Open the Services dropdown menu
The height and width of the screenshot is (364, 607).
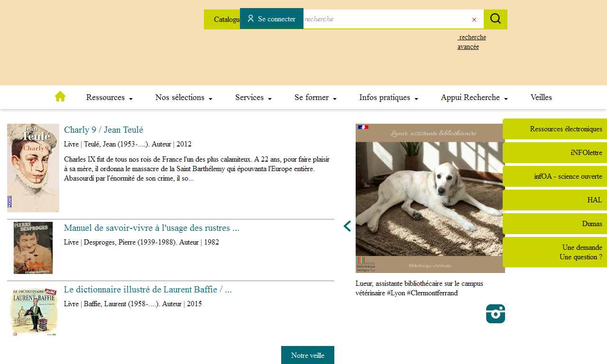[x=253, y=97]
